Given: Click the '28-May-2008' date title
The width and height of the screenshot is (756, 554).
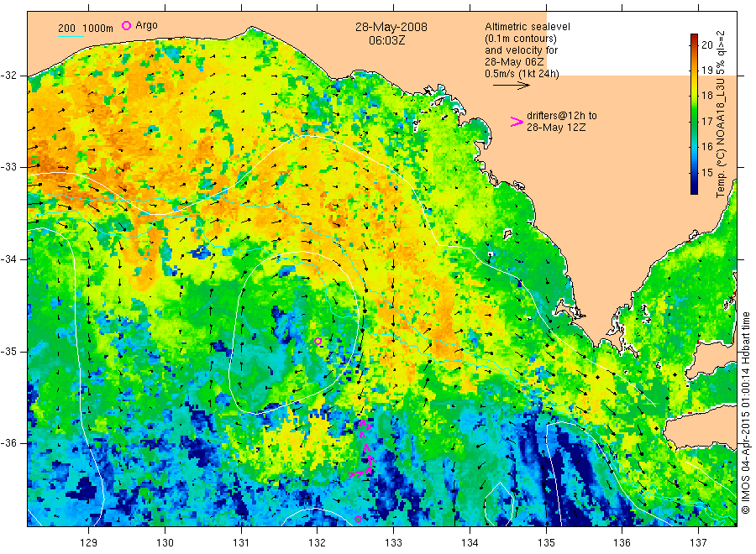Looking at the screenshot, I should [x=391, y=27].
